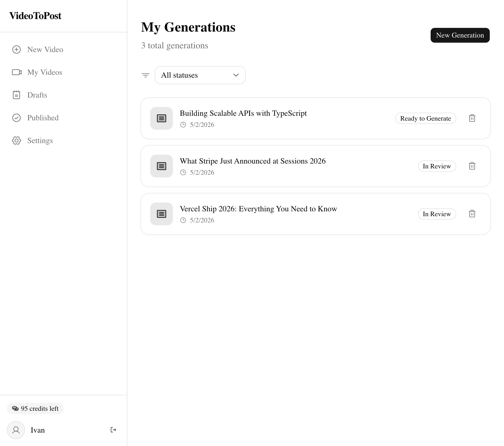Click the filter lines icon beside All statuses

click(x=146, y=75)
